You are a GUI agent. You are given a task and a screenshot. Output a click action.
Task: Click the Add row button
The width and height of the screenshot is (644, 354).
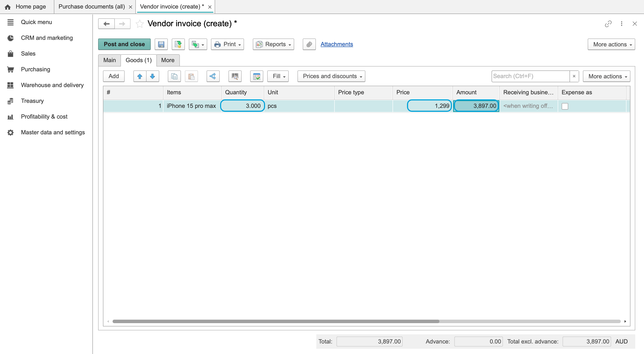(113, 76)
